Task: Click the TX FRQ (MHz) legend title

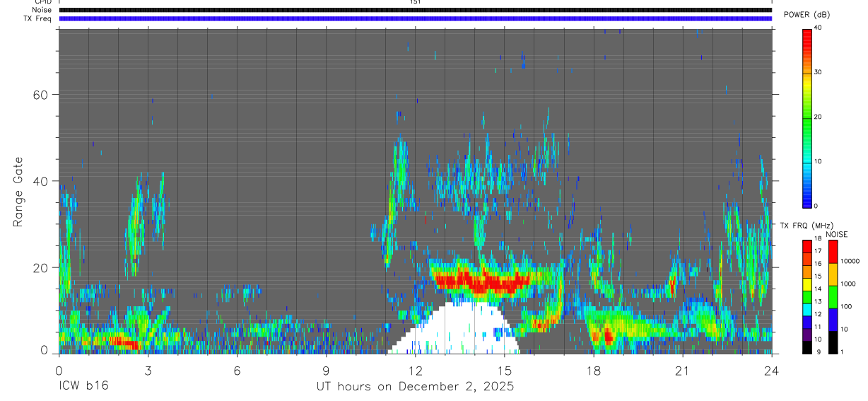Action: click(806, 226)
